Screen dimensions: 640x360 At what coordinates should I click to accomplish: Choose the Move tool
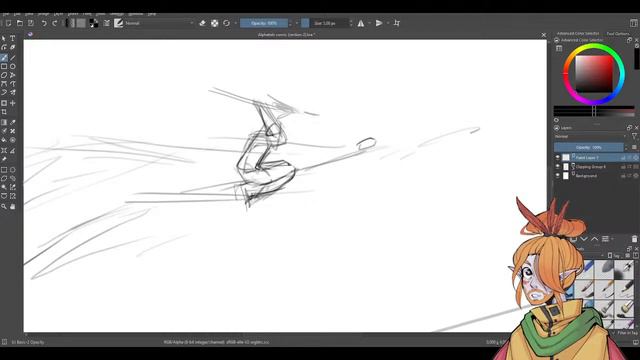click(x=13, y=103)
